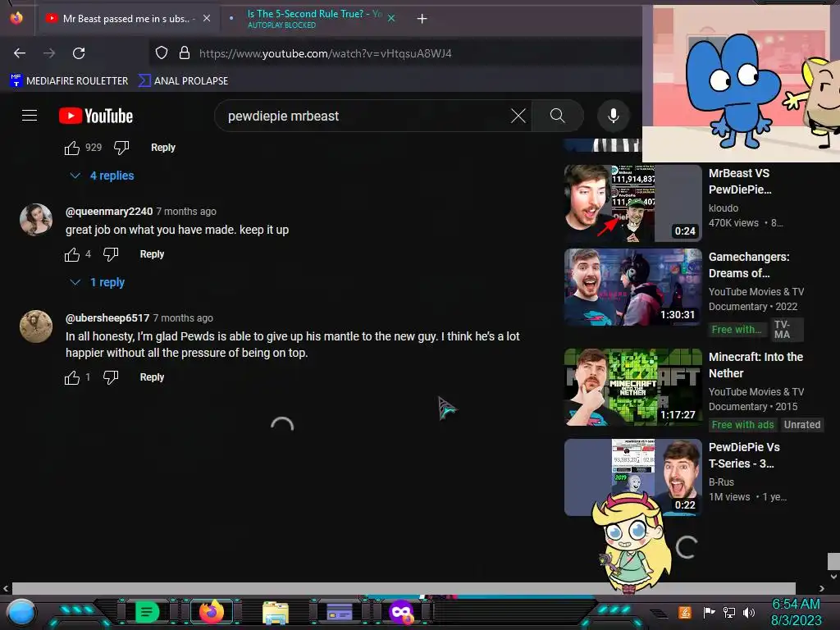Image resolution: width=840 pixels, height=630 pixels.
Task: Reply to @queenmary2240's comment
Action: [152, 254]
